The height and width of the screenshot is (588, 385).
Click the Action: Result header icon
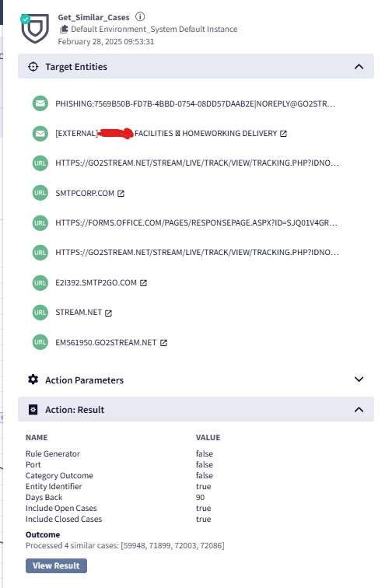(x=33, y=409)
